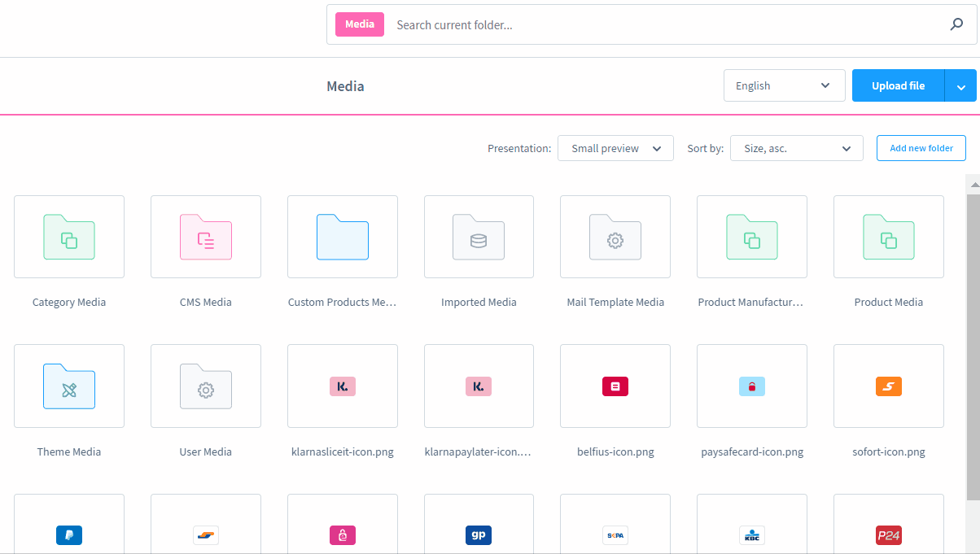Open the CMS Media folder
Image resolution: width=980 pixels, height=554 pixels.
[206, 237]
